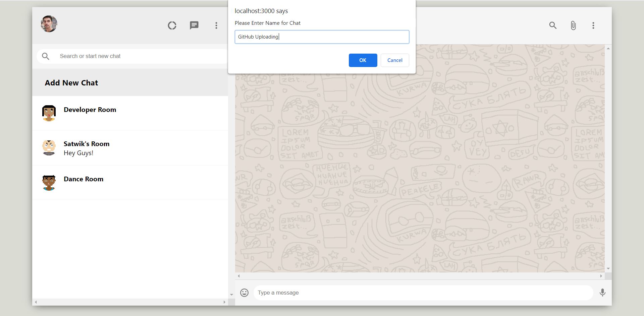Click chat area horizontal scroll left arrow

(x=239, y=276)
